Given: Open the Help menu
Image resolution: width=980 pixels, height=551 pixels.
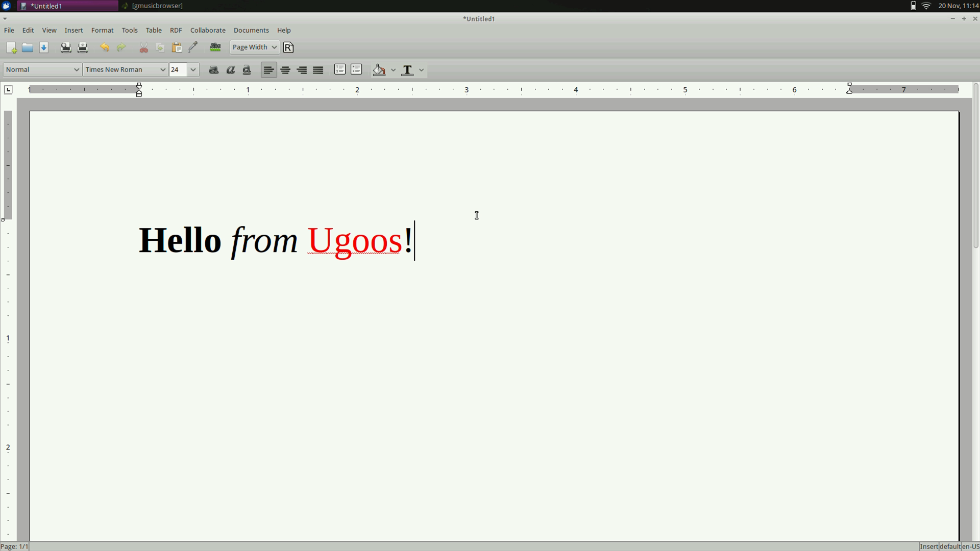Looking at the screenshot, I should pyautogui.click(x=284, y=31).
